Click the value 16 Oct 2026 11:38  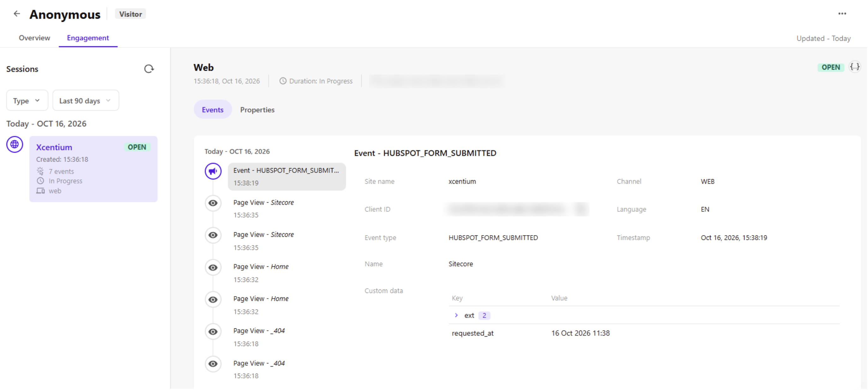click(x=581, y=333)
